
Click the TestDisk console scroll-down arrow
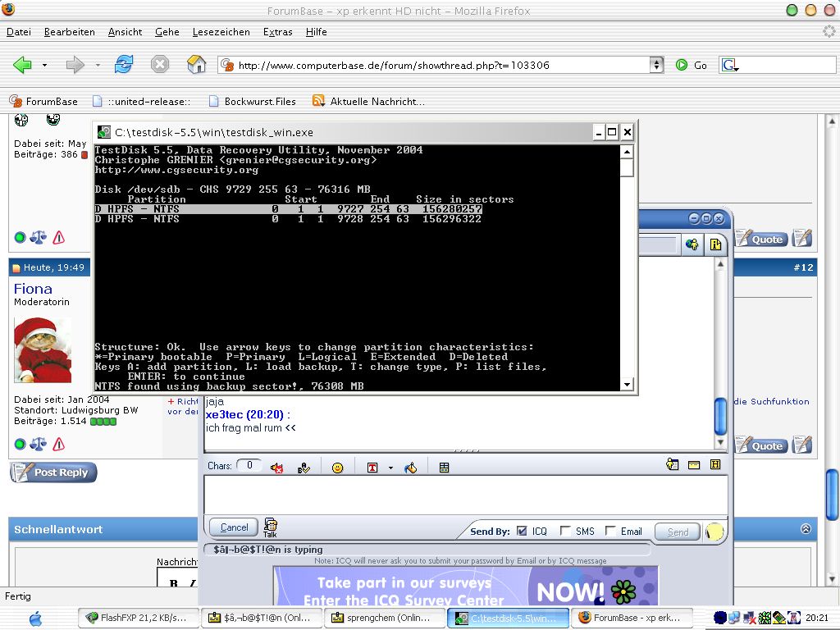click(x=627, y=384)
